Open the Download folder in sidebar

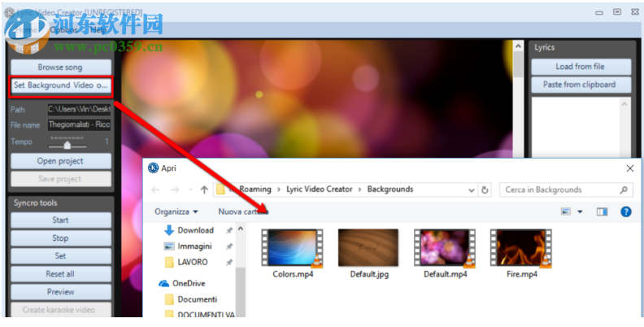189,230
